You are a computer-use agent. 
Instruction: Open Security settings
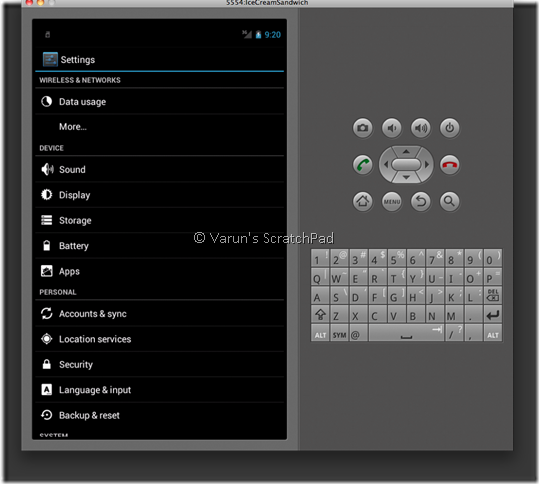coord(160,364)
